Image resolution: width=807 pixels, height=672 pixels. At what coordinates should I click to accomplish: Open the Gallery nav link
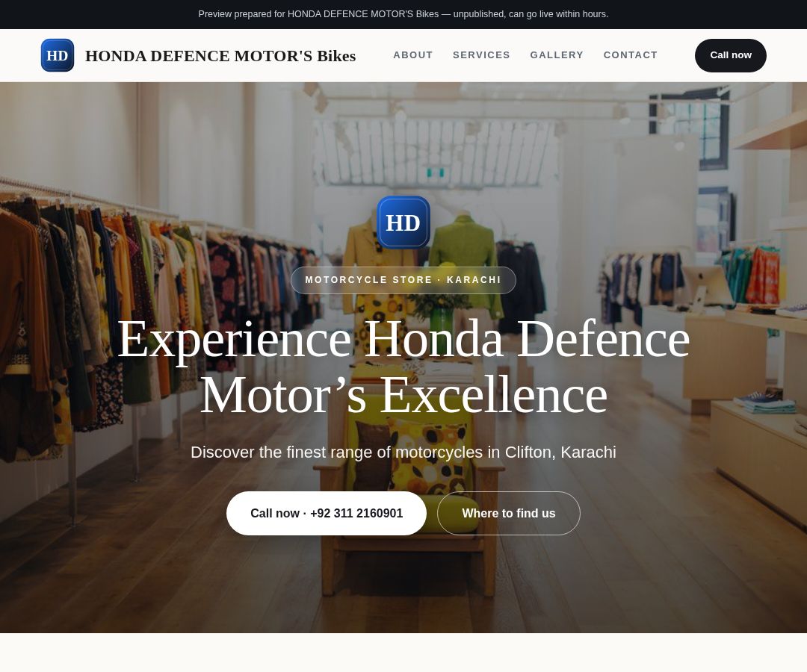(557, 55)
